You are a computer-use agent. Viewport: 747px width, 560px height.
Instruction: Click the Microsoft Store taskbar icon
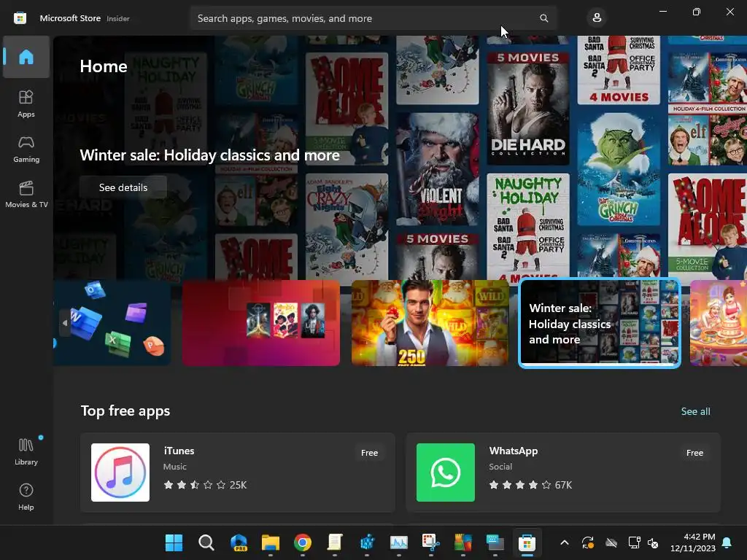click(x=527, y=542)
